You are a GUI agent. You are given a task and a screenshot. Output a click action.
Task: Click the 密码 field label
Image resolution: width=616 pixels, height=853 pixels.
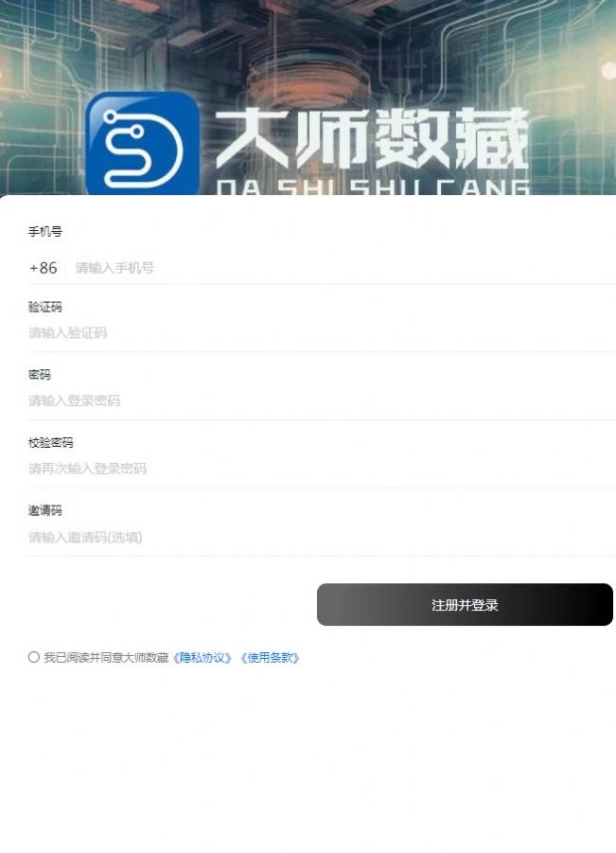[x=40, y=375]
